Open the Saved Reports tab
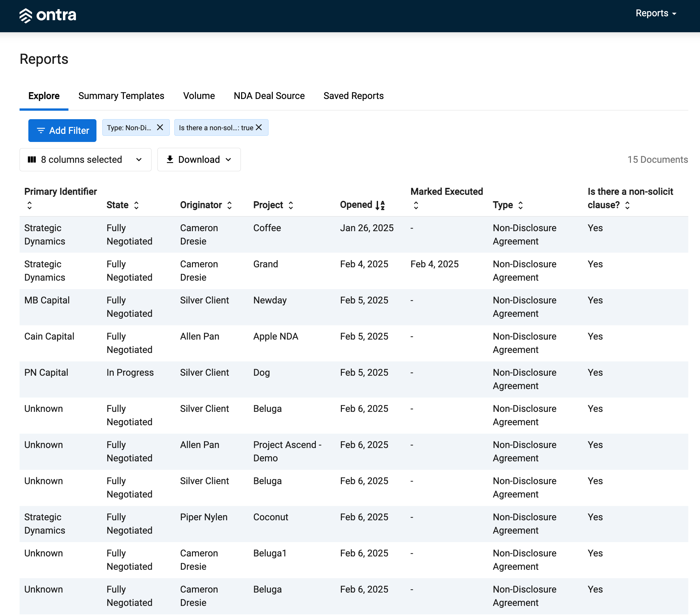The width and height of the screenshot is (700, 616). 354,96
